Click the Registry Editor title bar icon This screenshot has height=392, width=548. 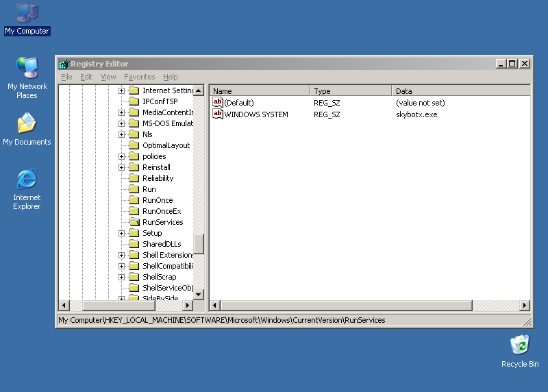pyautogui.click(x=64, y=64)
